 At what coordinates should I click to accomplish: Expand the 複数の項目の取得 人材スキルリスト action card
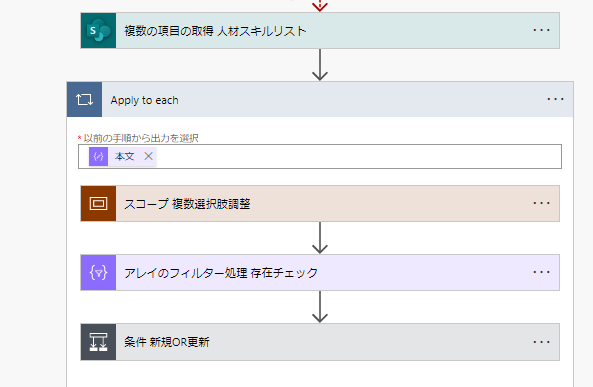pos(320,30)
